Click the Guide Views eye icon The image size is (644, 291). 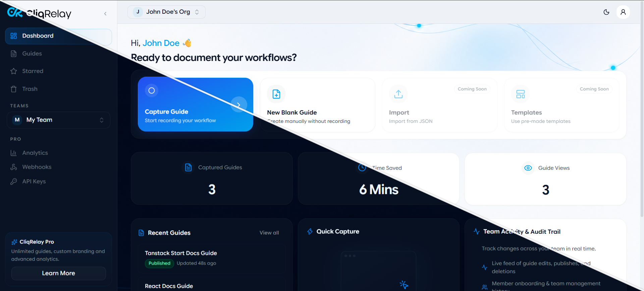pyautogui.click(x=528, y=168)
